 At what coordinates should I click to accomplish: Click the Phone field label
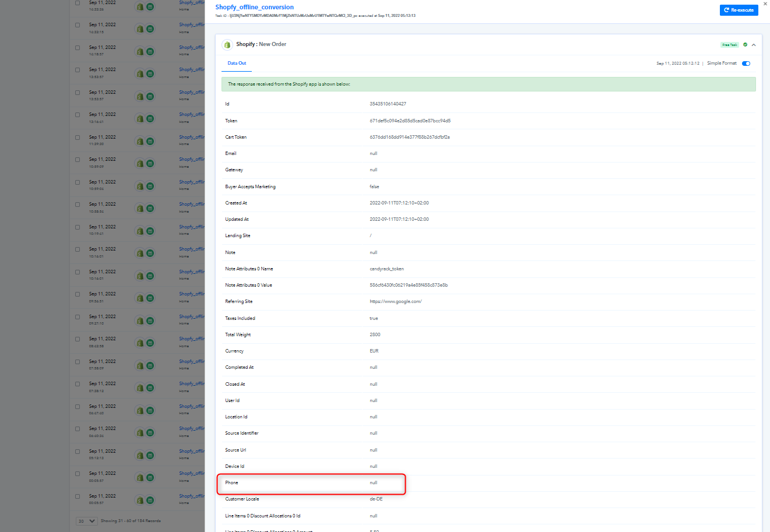click(231, 482)
